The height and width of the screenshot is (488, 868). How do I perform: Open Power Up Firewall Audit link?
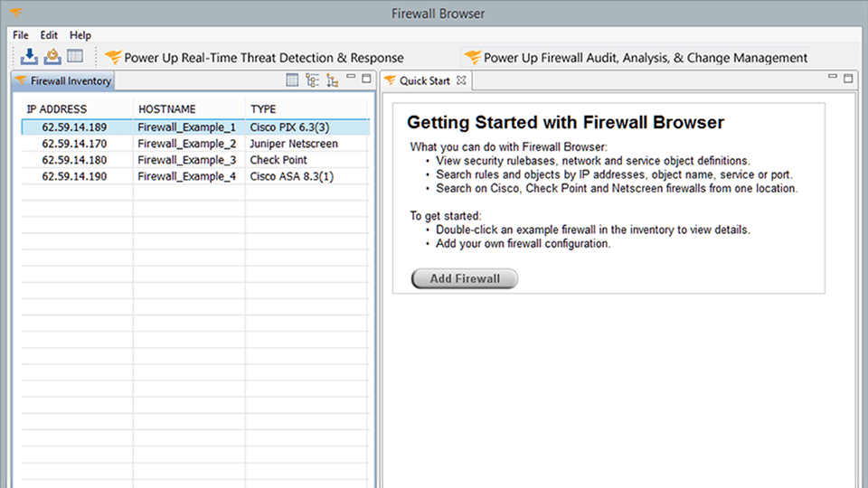(636, 58)
